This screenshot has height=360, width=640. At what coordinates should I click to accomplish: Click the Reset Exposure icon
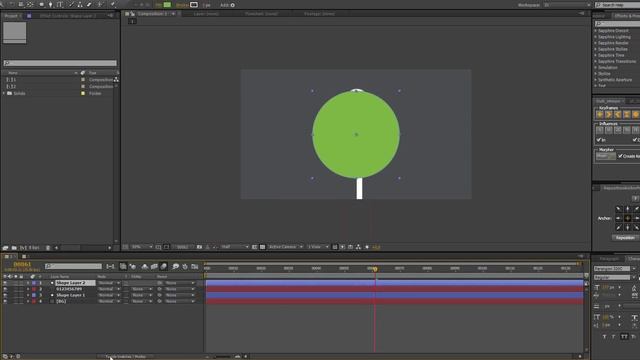point(367,247)
